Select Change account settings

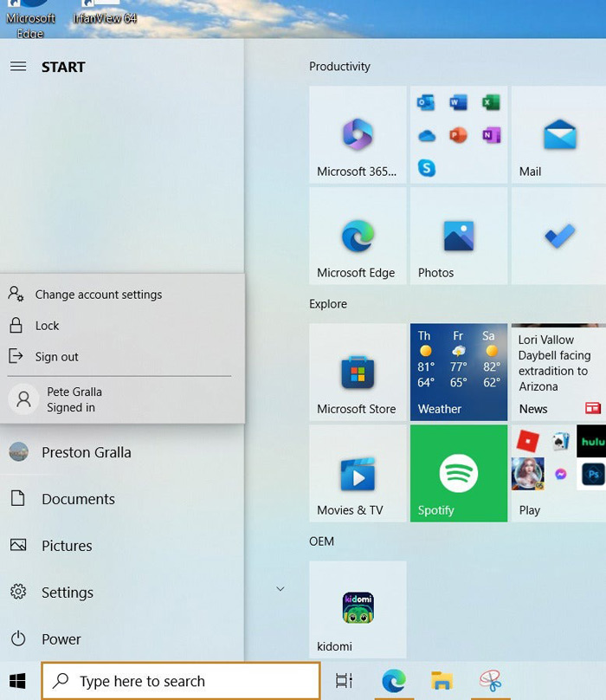pos(122,295)
